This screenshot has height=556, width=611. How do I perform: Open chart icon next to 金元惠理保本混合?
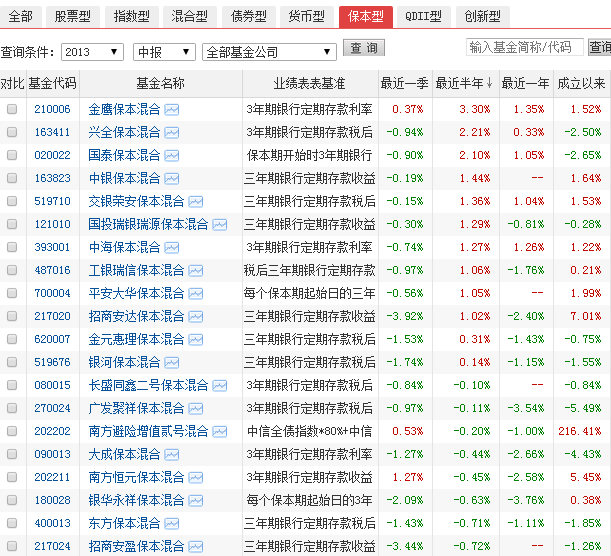(196, 340)
